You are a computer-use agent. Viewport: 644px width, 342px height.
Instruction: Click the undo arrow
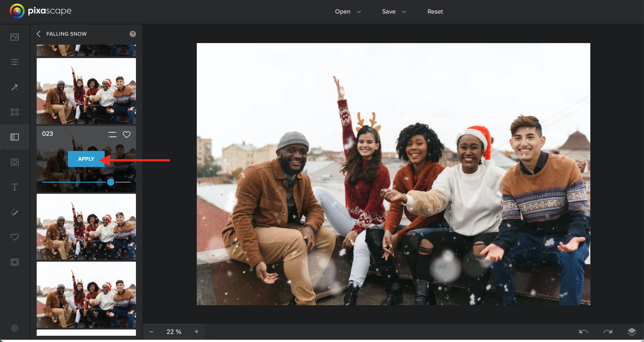click(583, 332)
